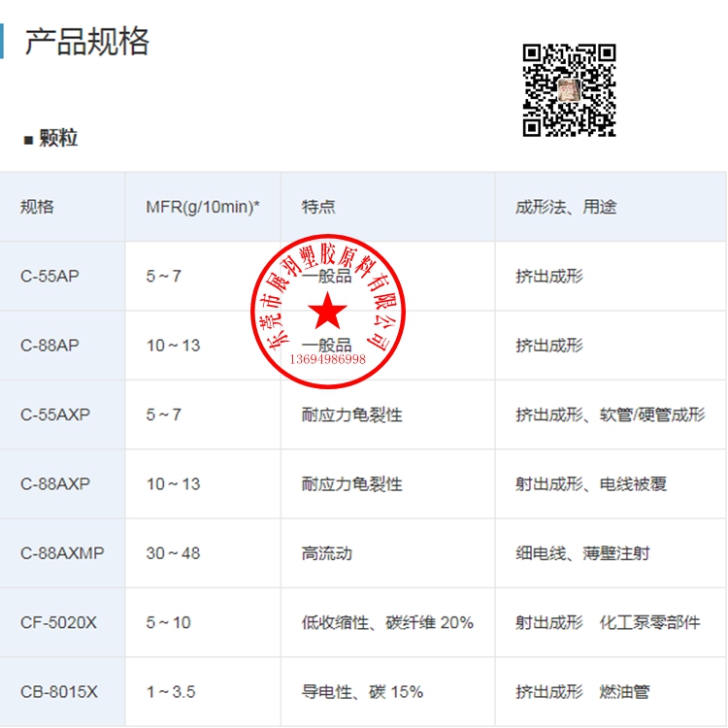Click the 30～48 MFR value
728x728 pixels.
[x=173, y=553]
